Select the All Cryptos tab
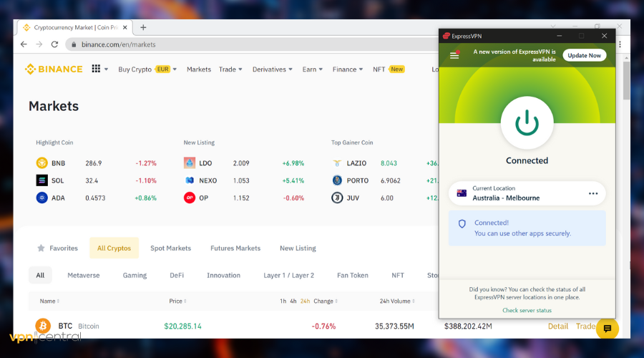 pyautogui.click(x=114, y=248)
